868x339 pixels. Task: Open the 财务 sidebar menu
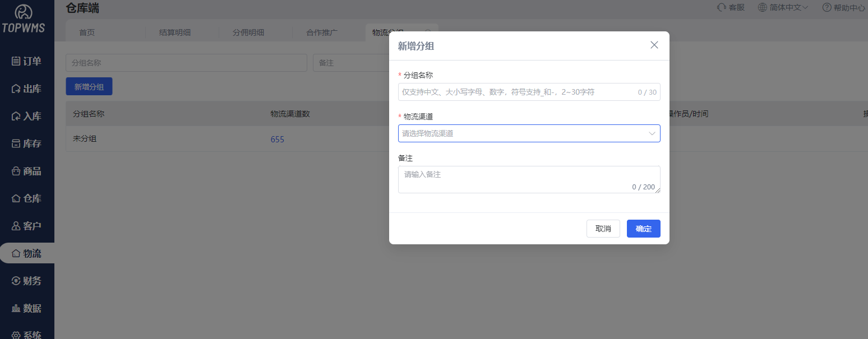click(x=26, y=281)
